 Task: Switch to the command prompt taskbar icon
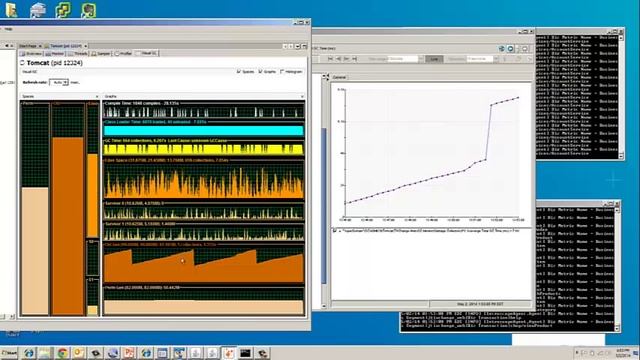(x=245, y=353)
